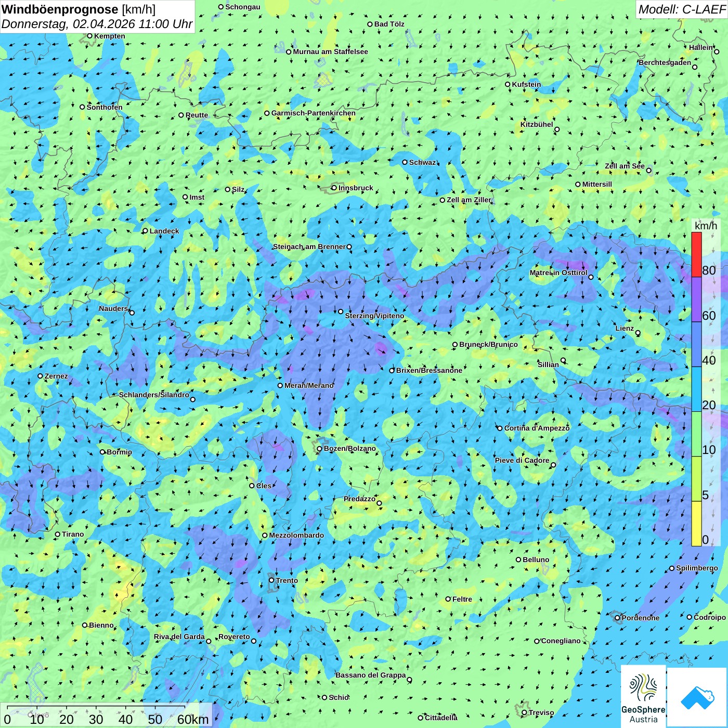Screen dimensions: 728x728
Task: Click the Bad Tölz label
Action: coord(389,24)
